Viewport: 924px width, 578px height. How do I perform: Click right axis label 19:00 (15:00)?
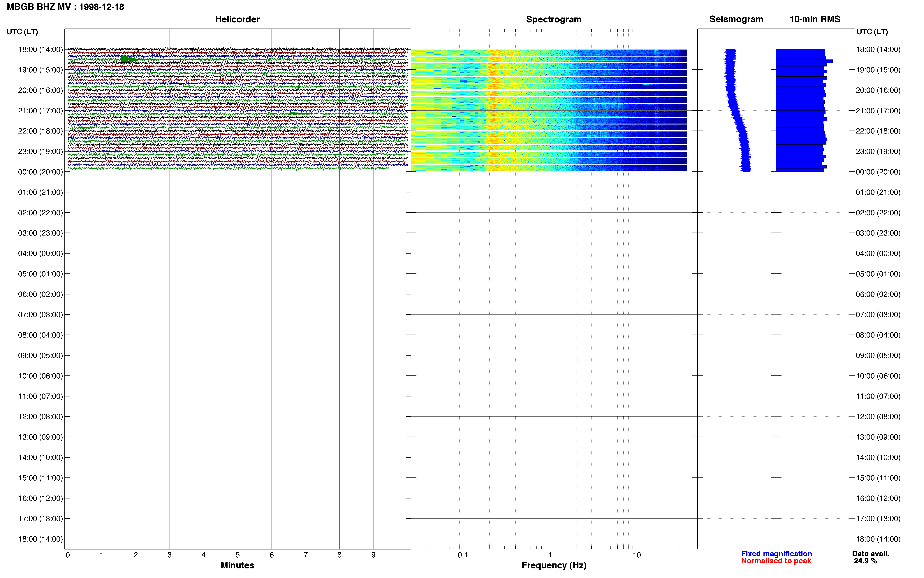pyautogui.click(x=878, y=70)
